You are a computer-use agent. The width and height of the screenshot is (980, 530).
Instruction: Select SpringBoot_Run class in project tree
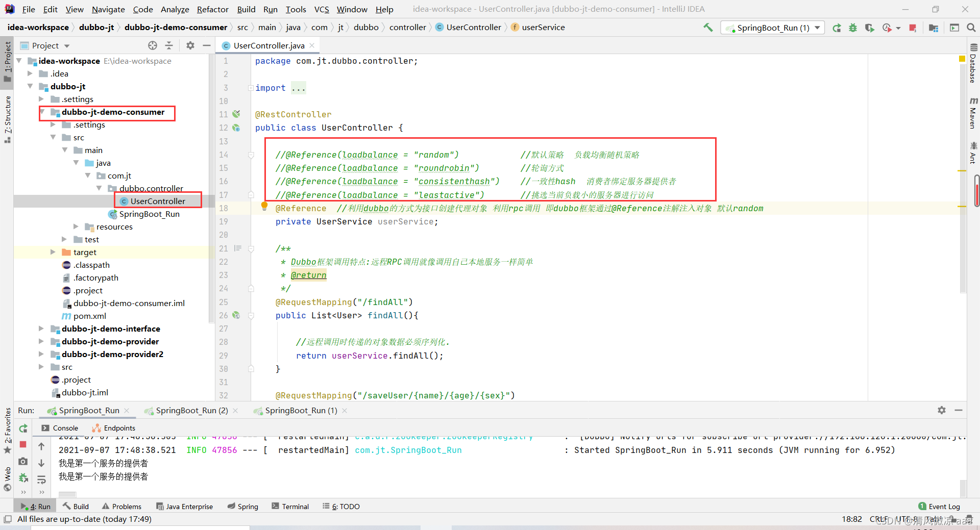tap(149, 214)
